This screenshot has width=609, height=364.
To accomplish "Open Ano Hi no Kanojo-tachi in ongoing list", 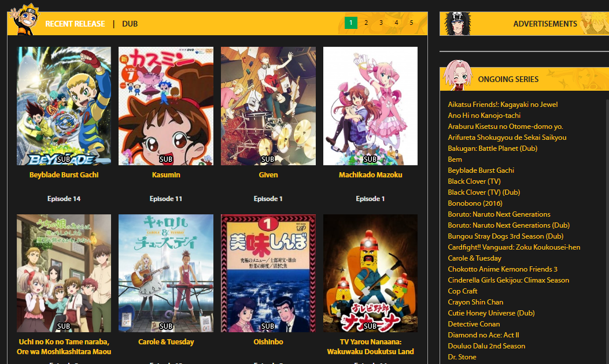I will pos(484,115).
